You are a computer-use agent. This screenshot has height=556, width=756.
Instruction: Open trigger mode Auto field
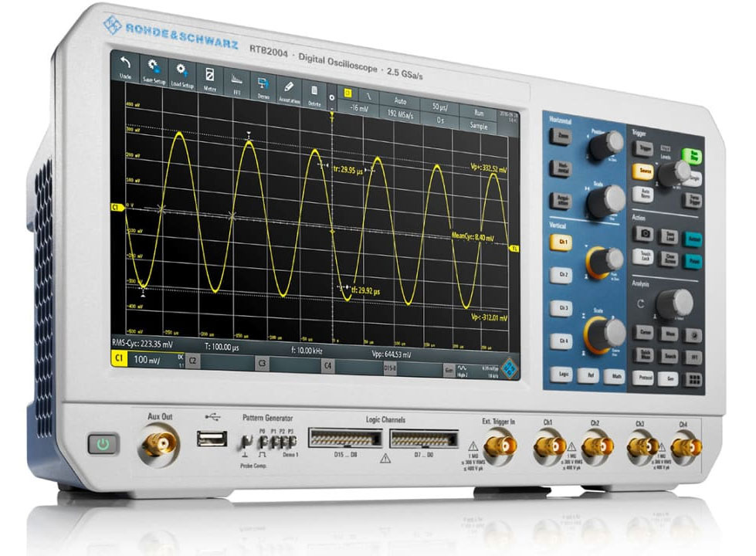(400, 101)
